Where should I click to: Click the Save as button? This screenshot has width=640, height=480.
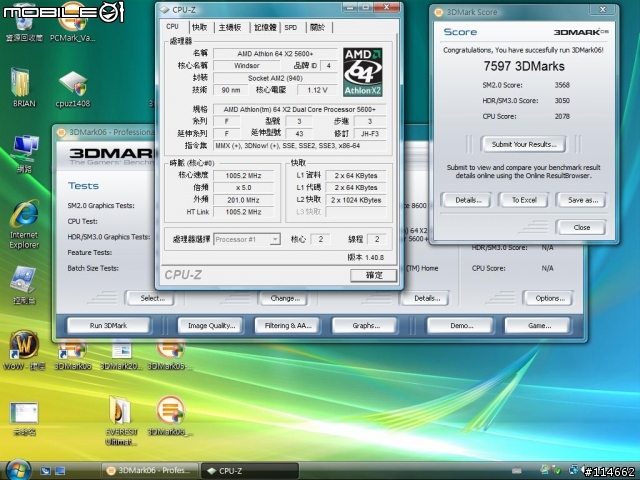pos(582,200)
